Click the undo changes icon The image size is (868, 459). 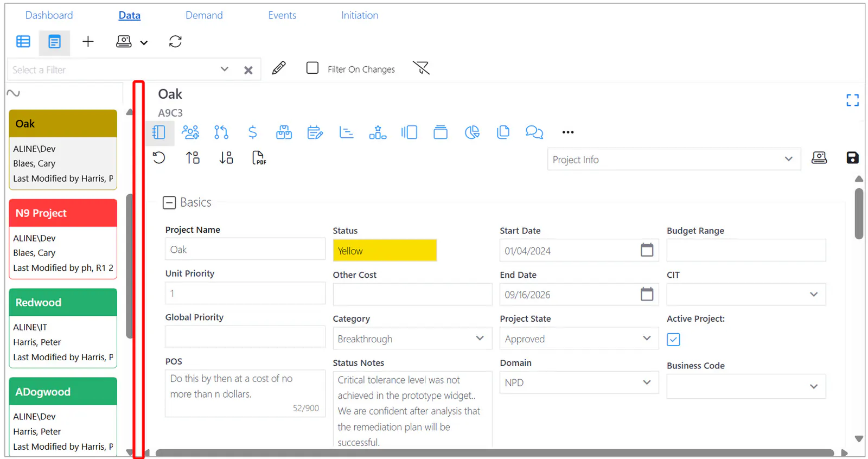pyautogui.click(x=159, y=158)
